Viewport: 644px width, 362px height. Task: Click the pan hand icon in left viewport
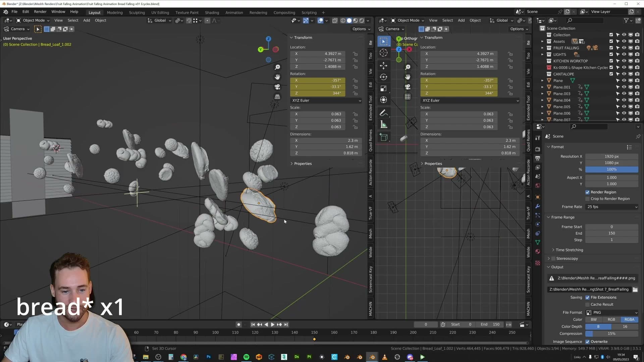[277, 77]
